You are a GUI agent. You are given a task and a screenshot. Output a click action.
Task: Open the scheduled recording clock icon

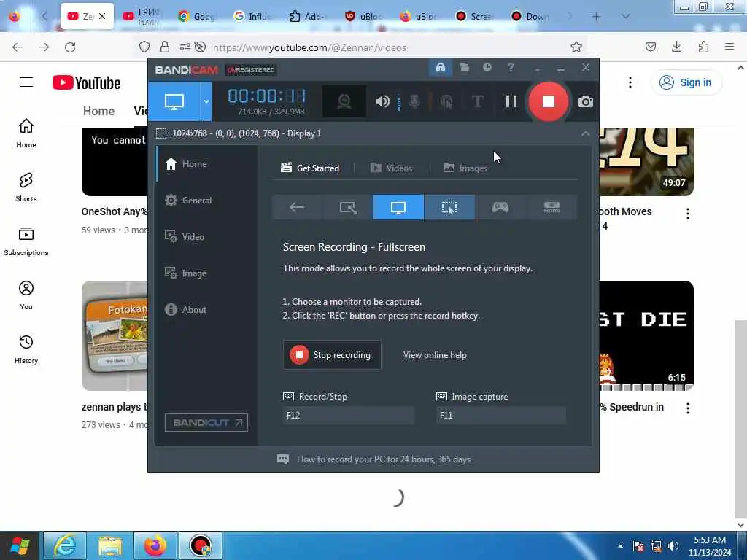click(487, 68)
